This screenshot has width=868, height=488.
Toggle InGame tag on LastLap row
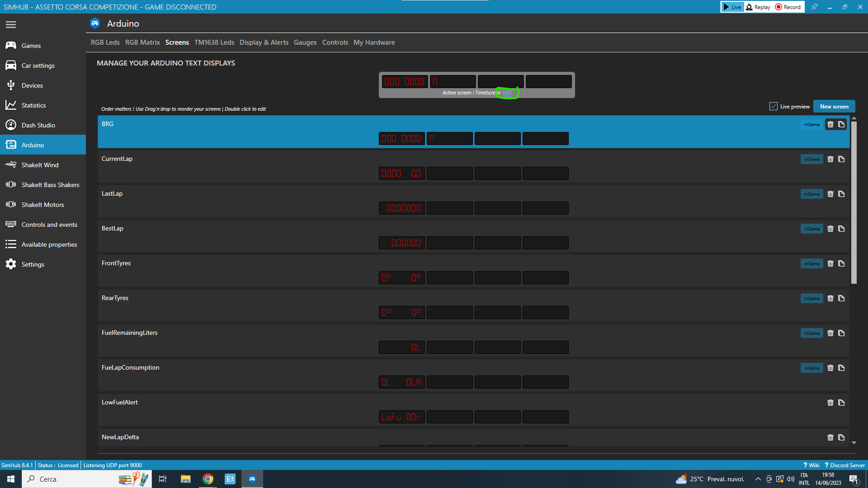[812, 194]
